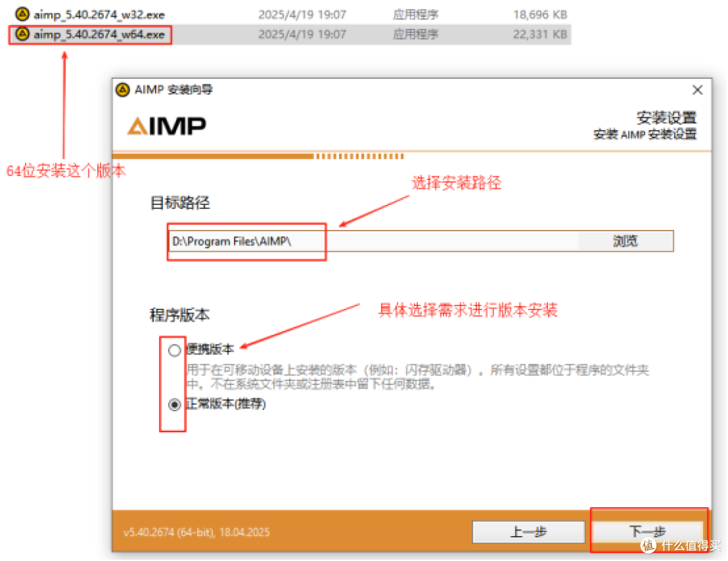728x561 pixels.
Task: Click the 程序版本 heading
Action: click(180, 315)
